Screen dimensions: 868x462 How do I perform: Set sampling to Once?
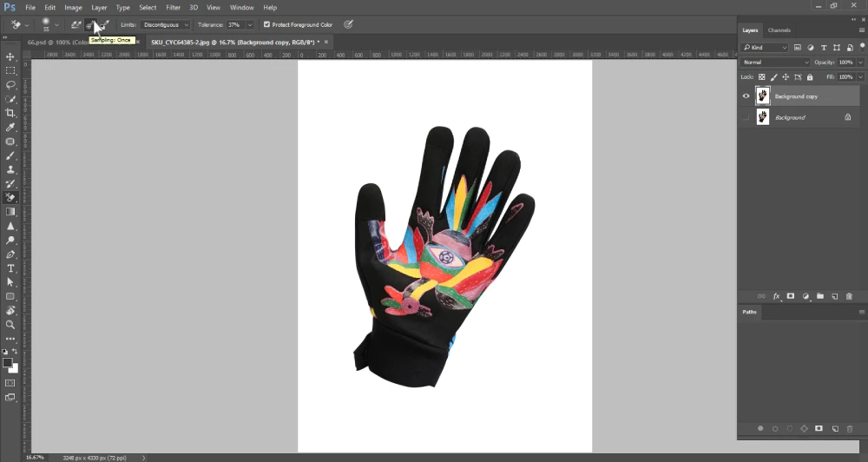pyautogui.click(x=91, y=24)
